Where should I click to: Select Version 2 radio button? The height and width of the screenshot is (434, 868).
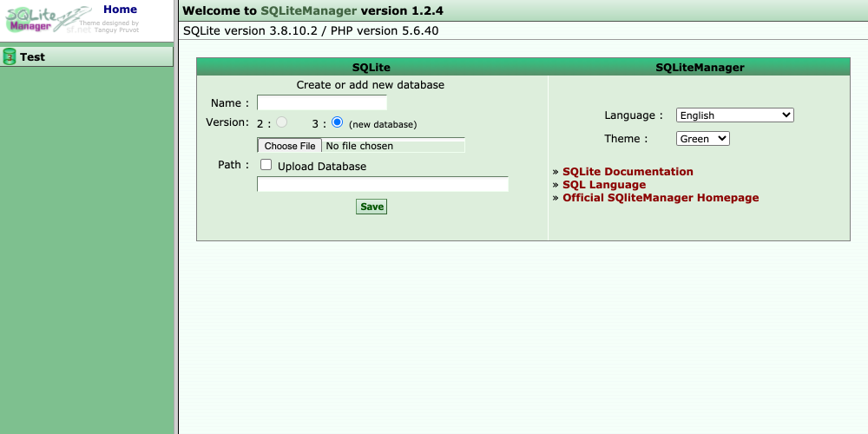(282, 122)
